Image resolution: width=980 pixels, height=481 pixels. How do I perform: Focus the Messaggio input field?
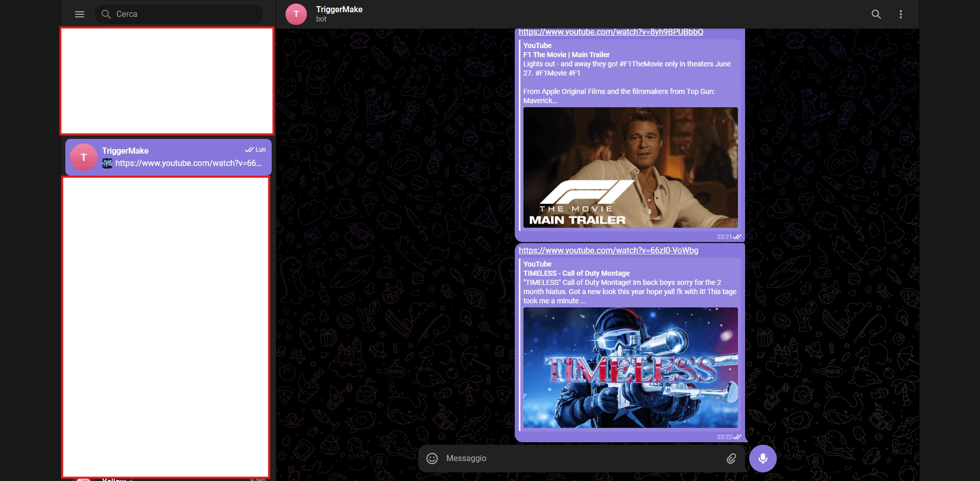point(582,459)
